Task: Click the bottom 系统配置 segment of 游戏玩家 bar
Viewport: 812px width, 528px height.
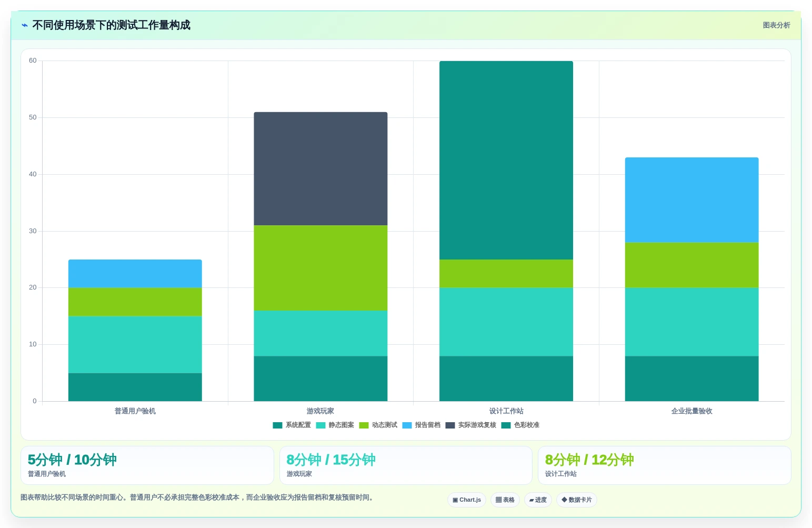Action: pos(320,378)
